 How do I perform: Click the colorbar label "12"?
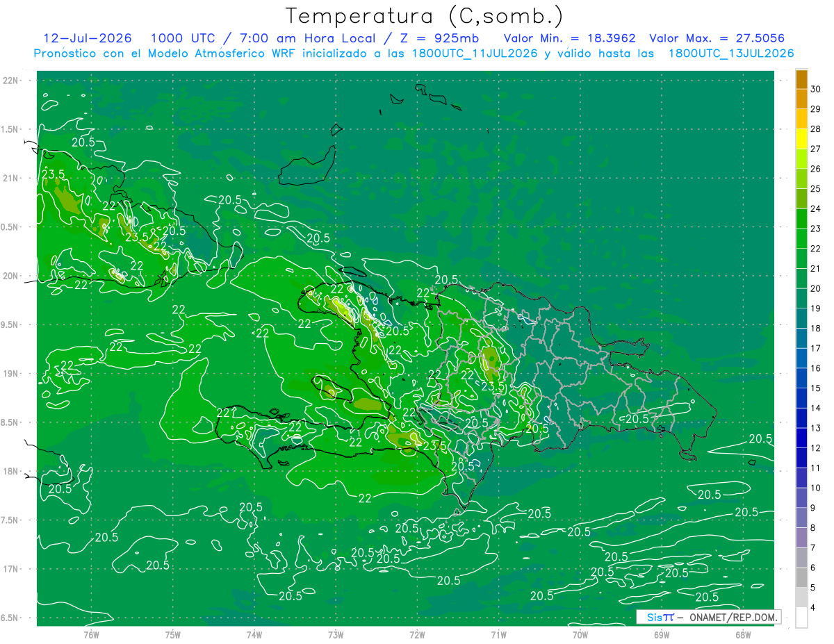[816, 448]
